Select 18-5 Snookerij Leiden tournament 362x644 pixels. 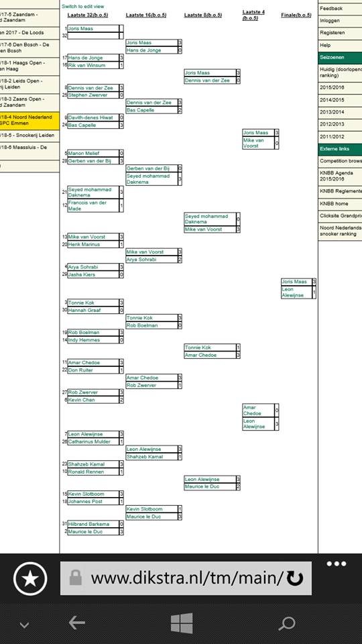coord(29,136)
